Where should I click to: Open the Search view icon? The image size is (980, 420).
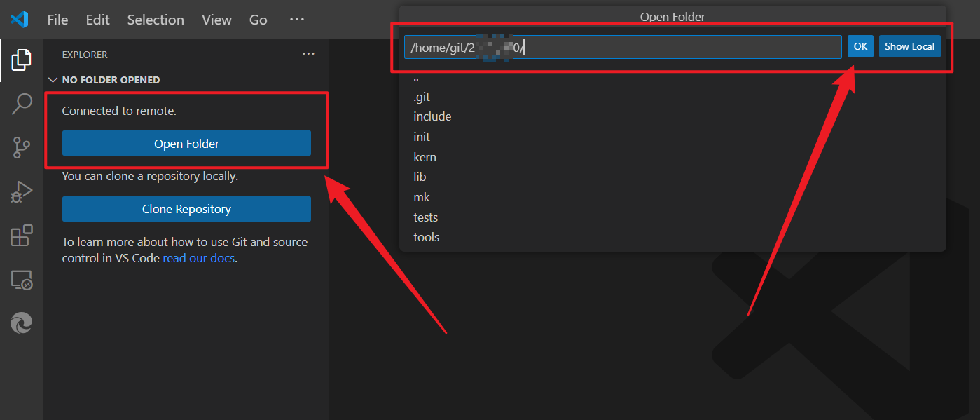point(21,104)
